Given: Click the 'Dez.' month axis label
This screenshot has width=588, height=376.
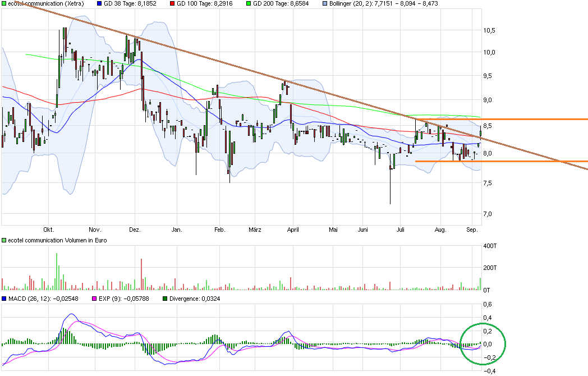Looking at the screenshot, I should [x=135, y=230].
